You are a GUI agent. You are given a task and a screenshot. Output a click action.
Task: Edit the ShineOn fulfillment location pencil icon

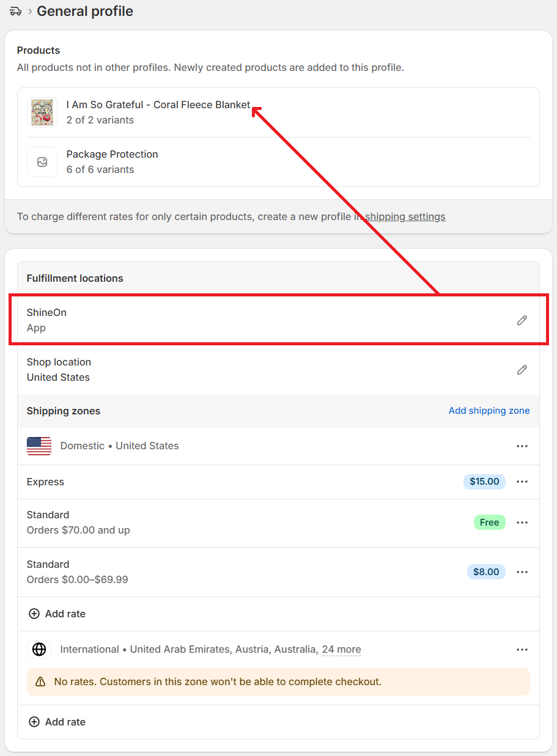pyautogui.click(x=522, y=320)
